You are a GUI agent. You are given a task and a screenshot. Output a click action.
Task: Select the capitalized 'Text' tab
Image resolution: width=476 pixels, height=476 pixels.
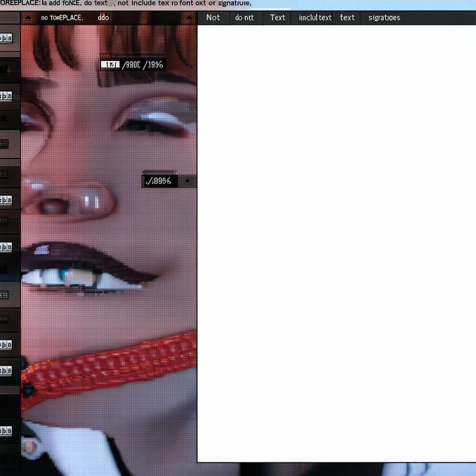tap(278, 18)
